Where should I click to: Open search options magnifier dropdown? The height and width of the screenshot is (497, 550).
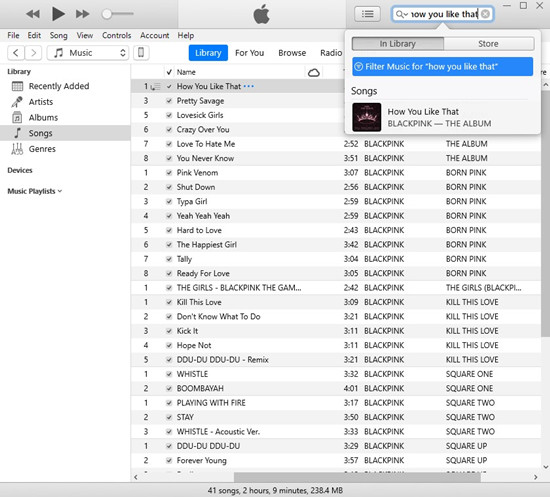click(x=402, y=14)
